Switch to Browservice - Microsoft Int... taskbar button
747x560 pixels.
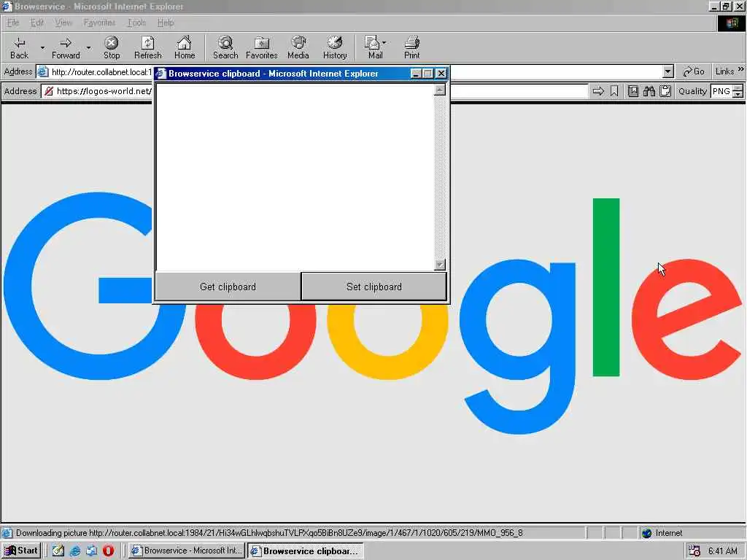pyautogui.click(x=187, y=551)
